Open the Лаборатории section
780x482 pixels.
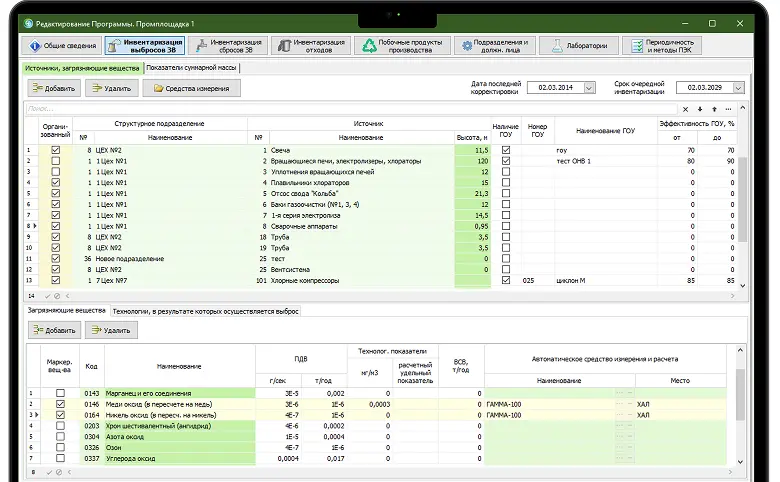(x=577, y=46)
